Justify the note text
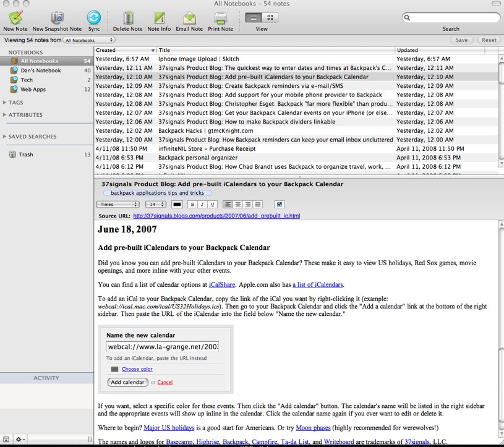This screenshot has width=504, height=447. click(258, 205)
